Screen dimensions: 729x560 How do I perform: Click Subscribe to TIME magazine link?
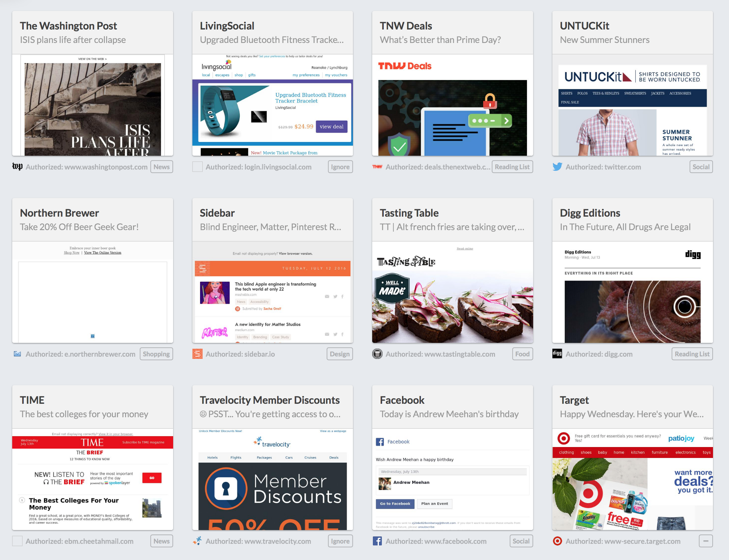(x=143, y=442)
